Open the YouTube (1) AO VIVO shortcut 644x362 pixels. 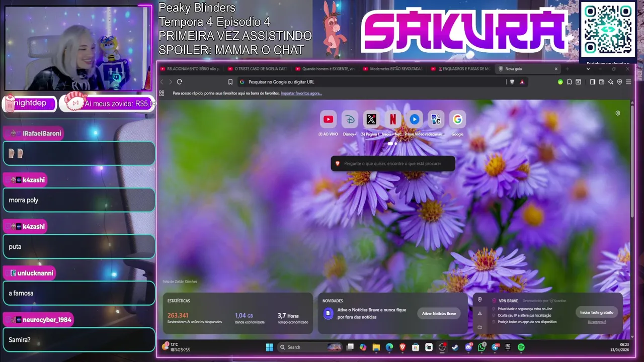coord(328,119)
